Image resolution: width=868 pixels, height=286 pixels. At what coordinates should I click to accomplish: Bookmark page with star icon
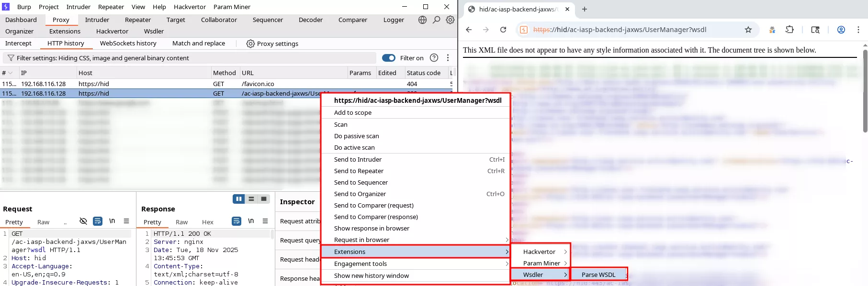[748, 30]
